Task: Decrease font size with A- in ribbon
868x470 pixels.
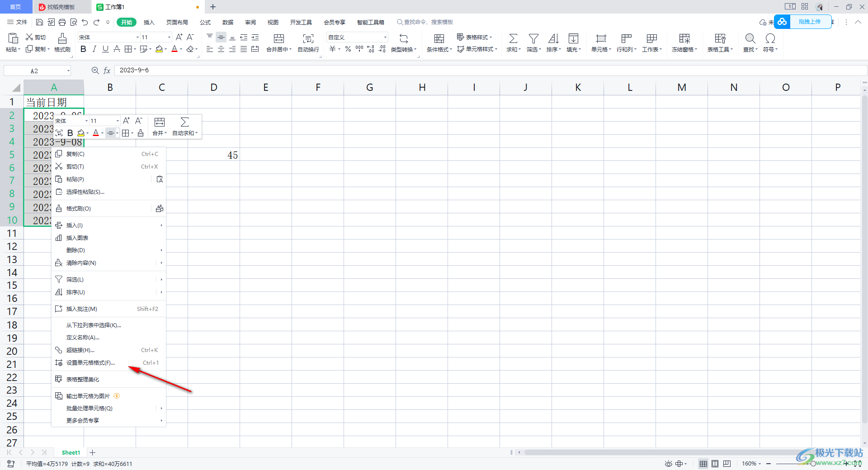Action: pos(190,37)
